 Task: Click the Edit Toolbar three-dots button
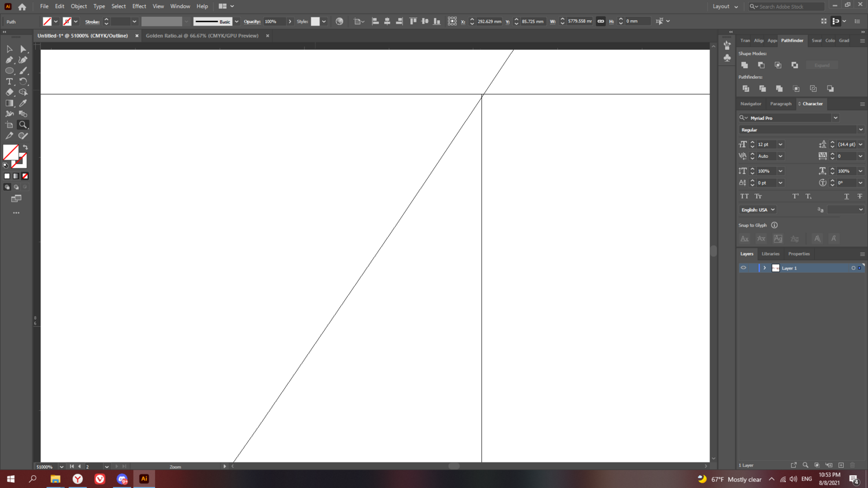coord(16,213)
